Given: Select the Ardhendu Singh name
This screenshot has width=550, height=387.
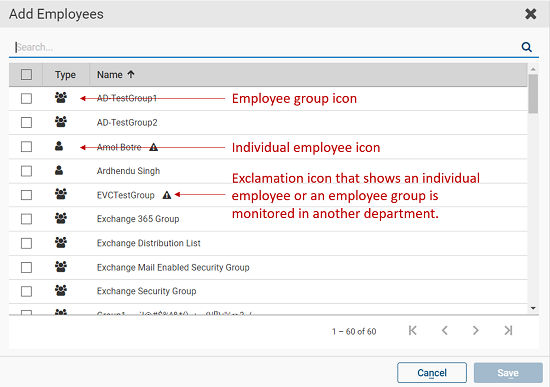Looking at the screenshot, I should (128, 171).
